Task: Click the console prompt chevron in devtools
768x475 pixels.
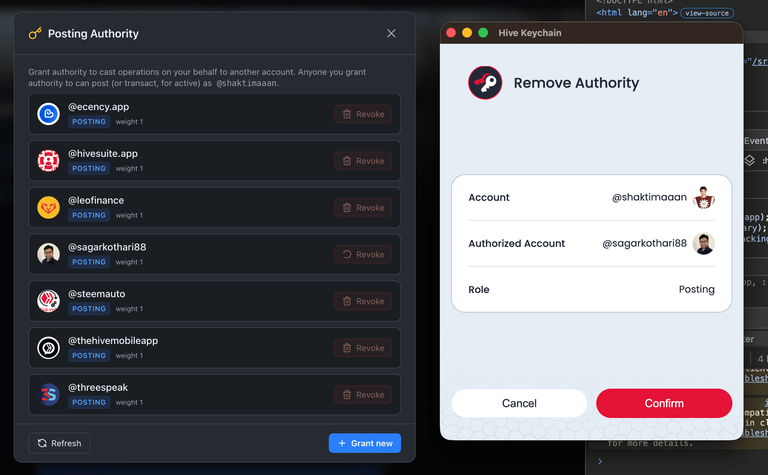Action: tap(600, 461)
